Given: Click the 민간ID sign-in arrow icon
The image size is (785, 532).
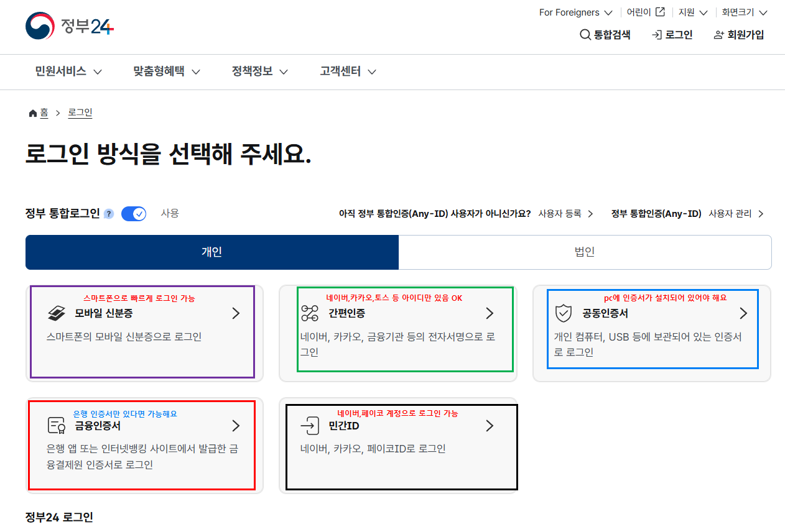Looking at the screenshot, I should 309,426.
